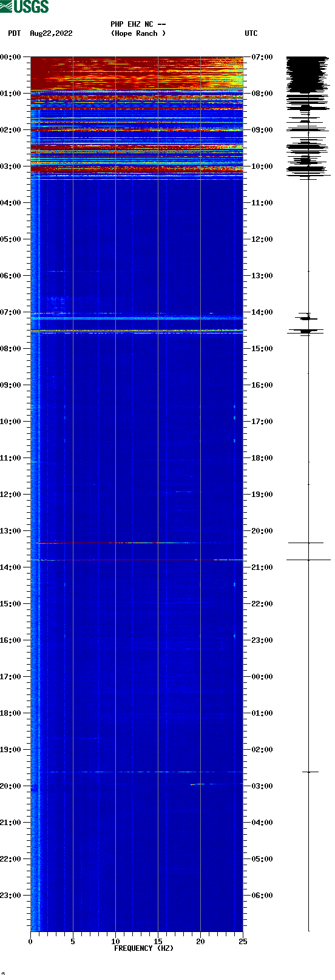
Task: Click the 14:00 PDT time label
Action: click(x=10, y=567)
